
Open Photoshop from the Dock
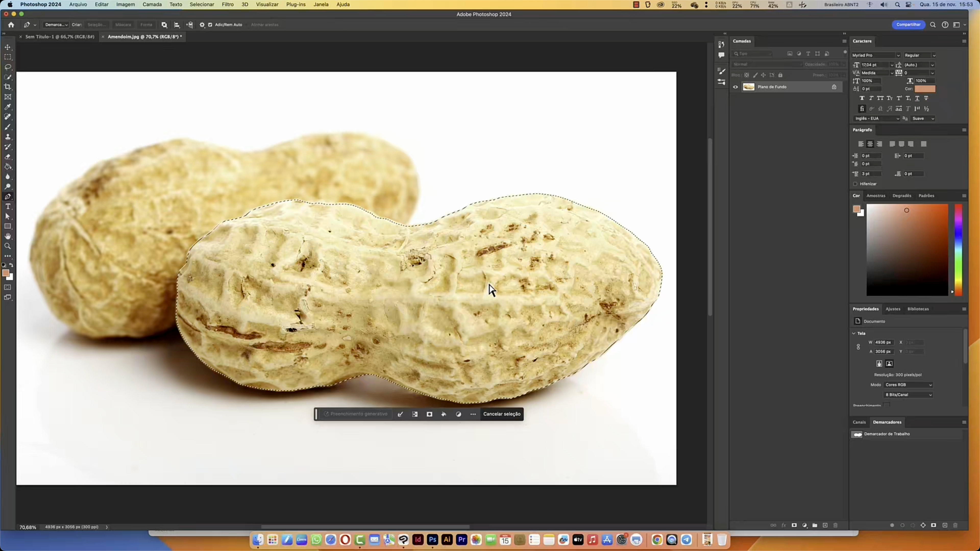[x=432, y=539]
